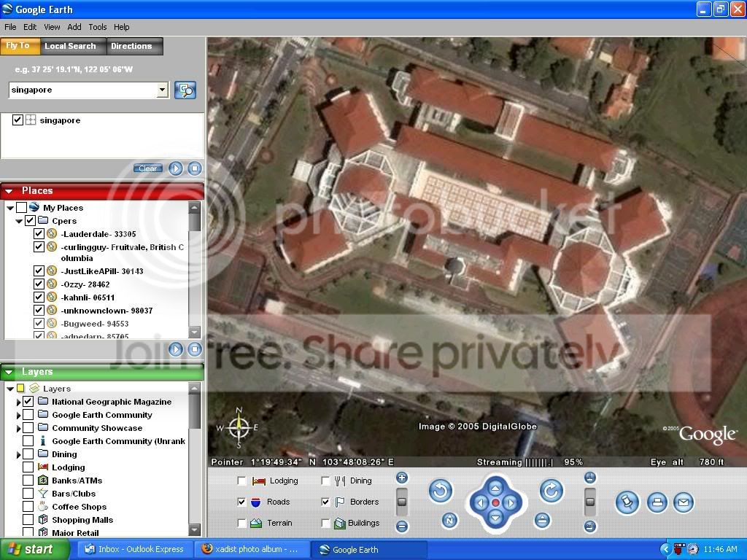The height and width of the screenshot is (560, 747).
Task: Collapse the My Places tree
Action: click(x=10, y=208)
